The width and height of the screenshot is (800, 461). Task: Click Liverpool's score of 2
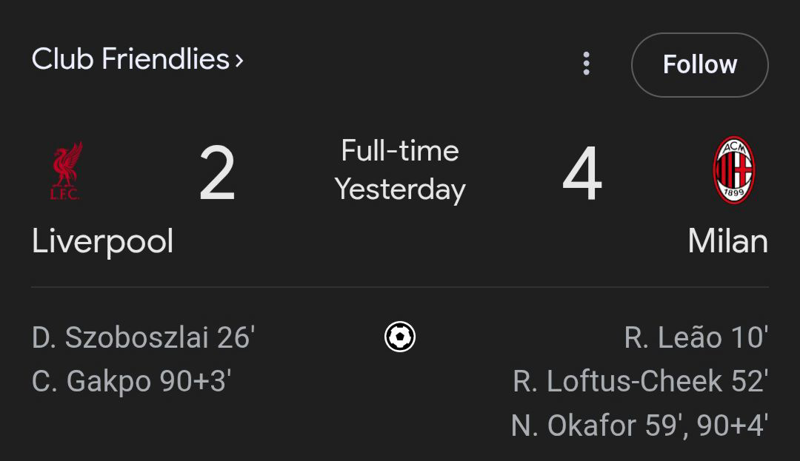(217, 174)
